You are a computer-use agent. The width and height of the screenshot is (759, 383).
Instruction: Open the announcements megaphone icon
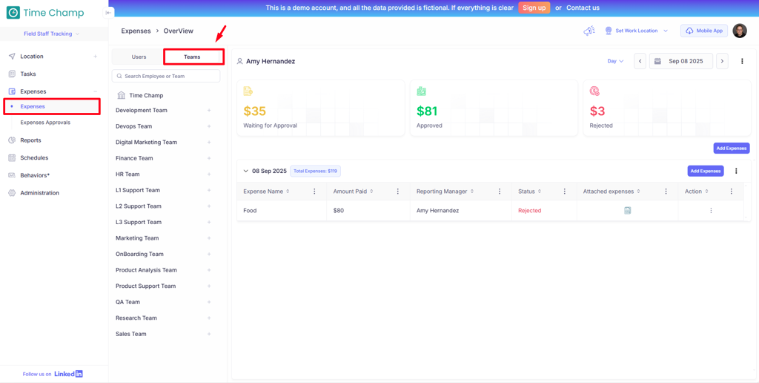point(589,31)
